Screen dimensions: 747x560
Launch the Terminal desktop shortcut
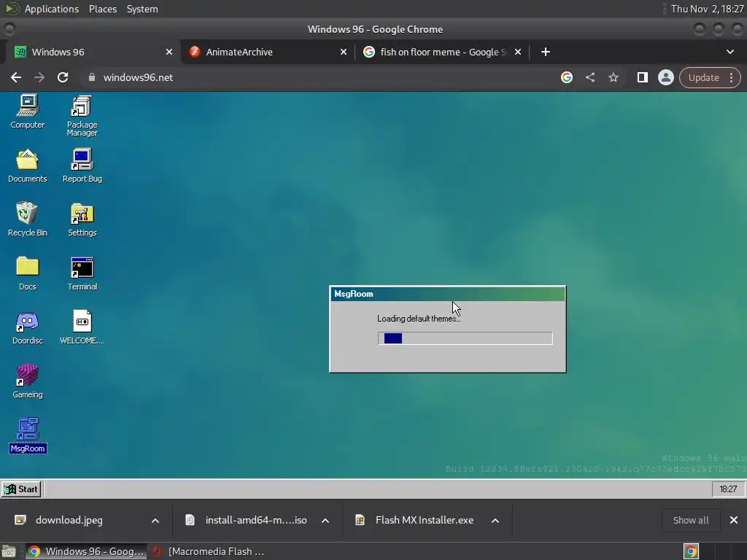(82, 273)
